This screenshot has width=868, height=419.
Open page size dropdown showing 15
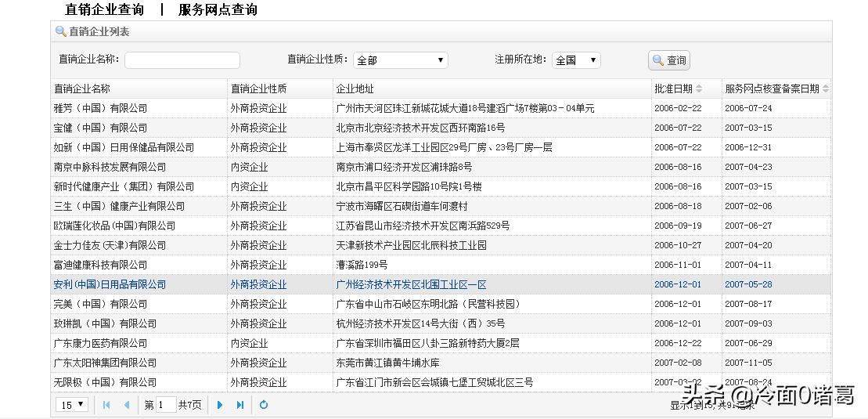pyautogui.click(x=72, y=405)
